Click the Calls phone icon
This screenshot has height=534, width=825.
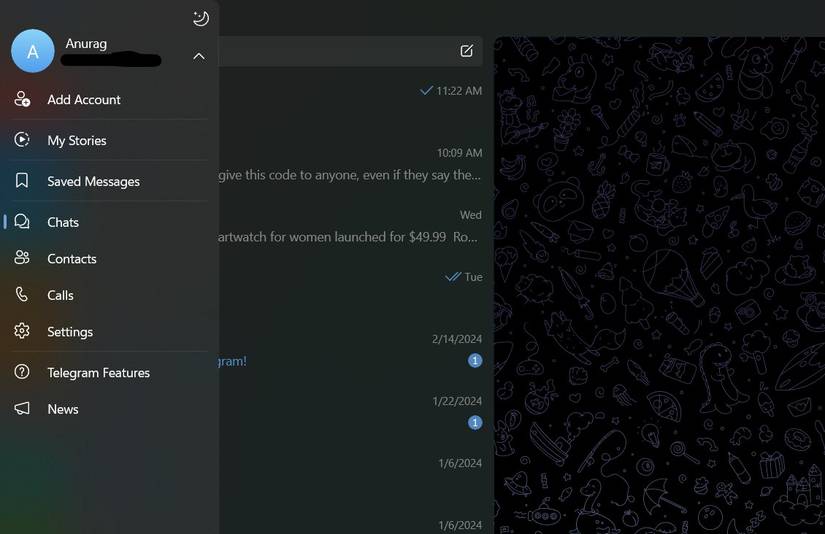coord(22,294)
